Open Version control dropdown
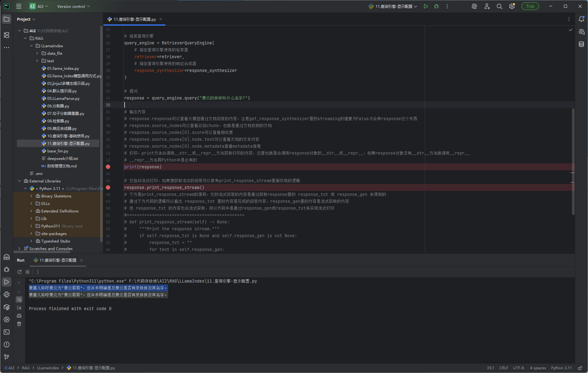 pos(73,6)
